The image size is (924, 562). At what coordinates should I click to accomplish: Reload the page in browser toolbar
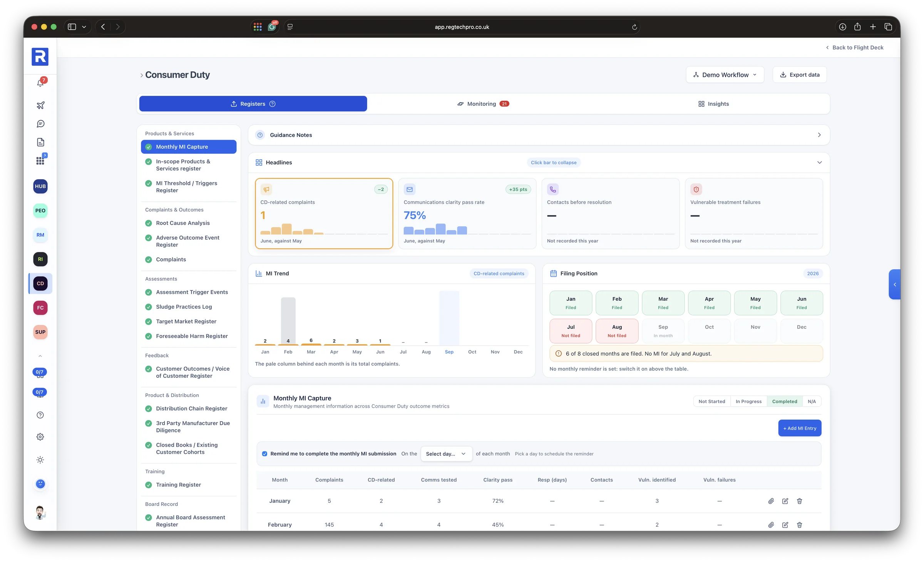pos(634,27)
